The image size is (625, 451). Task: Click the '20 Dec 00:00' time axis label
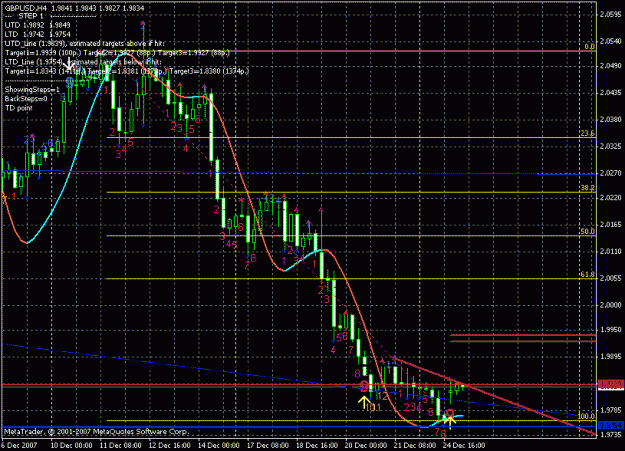click(x=366, y=445)
